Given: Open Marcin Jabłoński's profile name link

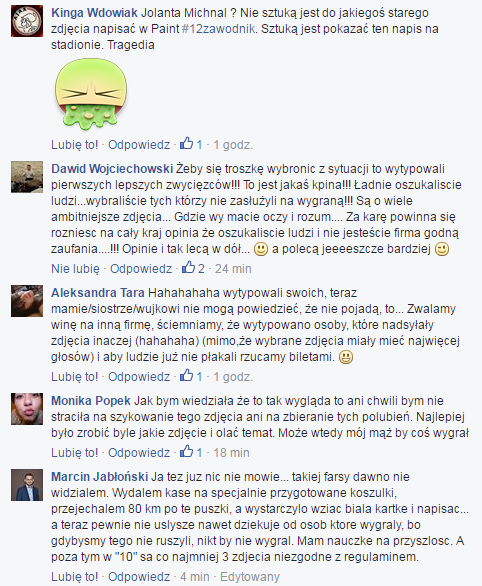Looking at the screenshot, I should (x=99, y=477).
